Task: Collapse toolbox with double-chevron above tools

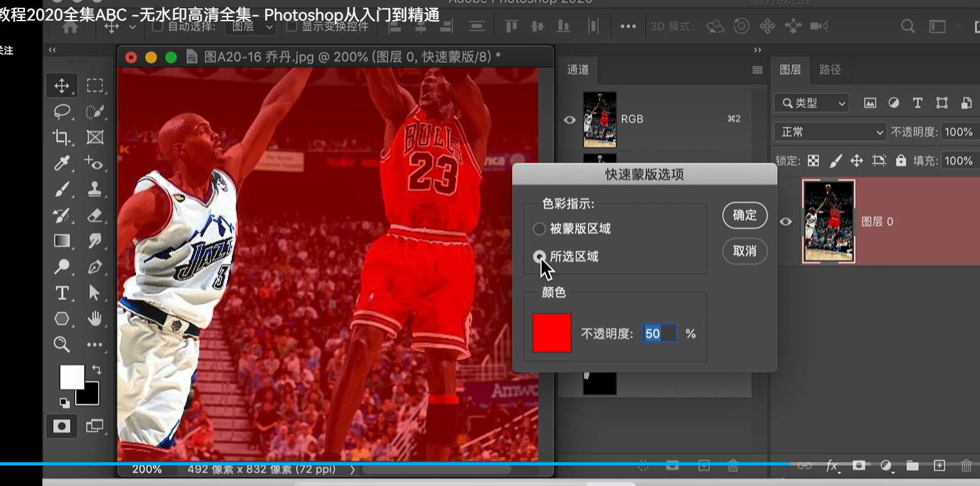Action: click(52, 50)
